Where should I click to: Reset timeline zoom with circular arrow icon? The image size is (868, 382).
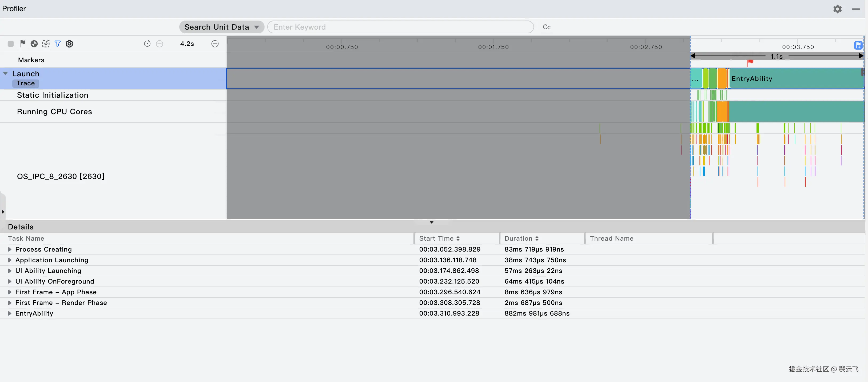click(147, 43)
